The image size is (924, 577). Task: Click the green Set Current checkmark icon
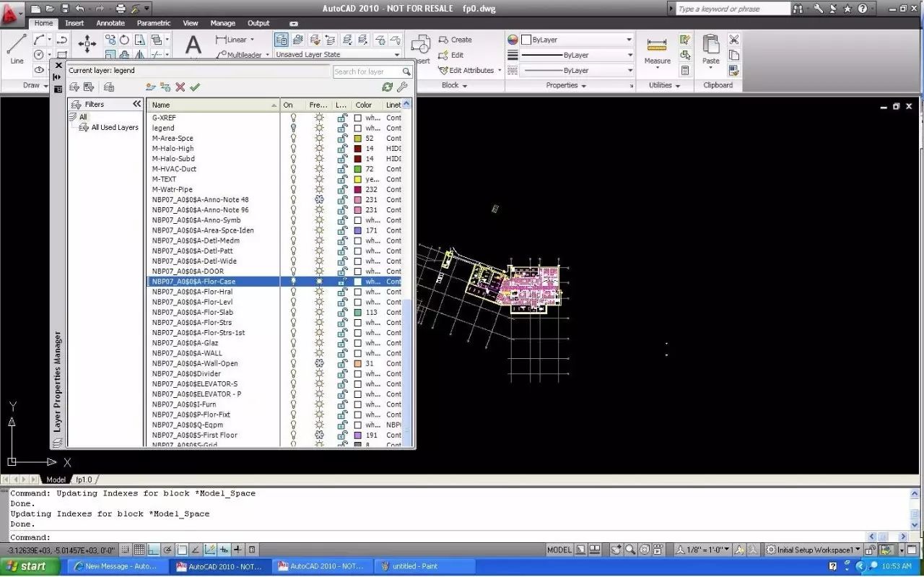point(195,87)
